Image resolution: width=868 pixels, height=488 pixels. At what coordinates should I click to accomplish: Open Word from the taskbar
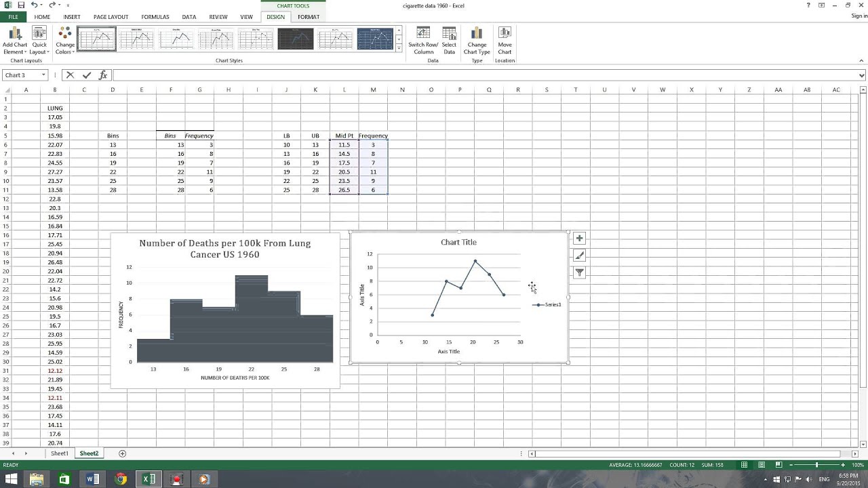[92, 479]
